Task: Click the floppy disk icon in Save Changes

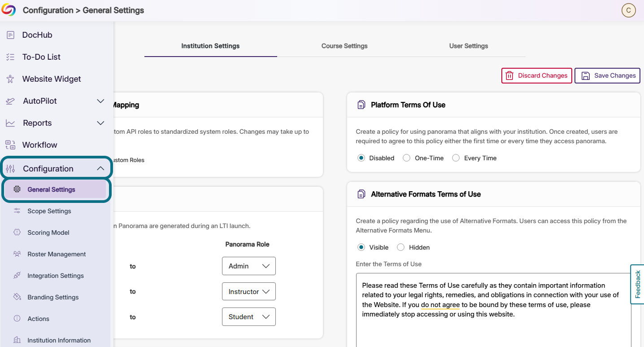Action: click(586, 75)
